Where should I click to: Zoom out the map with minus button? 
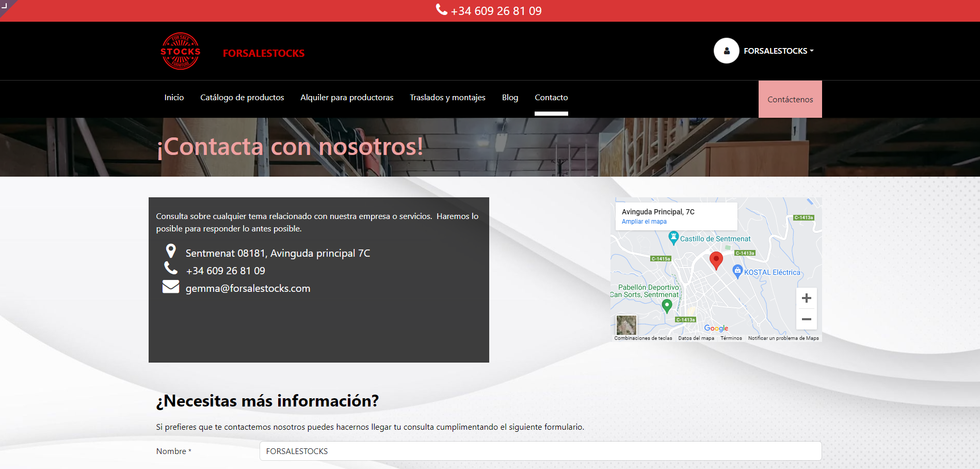pos(807,319)
